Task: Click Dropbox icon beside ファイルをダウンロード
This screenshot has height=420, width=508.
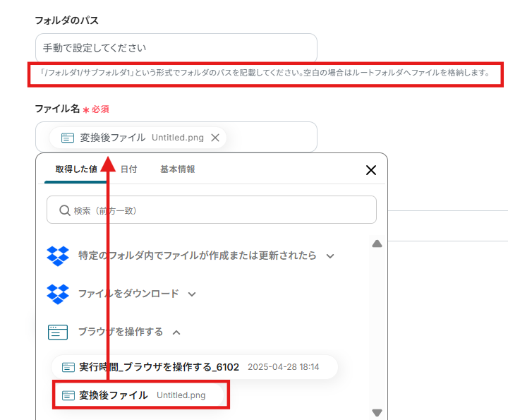Action: (x=58, y=294)
